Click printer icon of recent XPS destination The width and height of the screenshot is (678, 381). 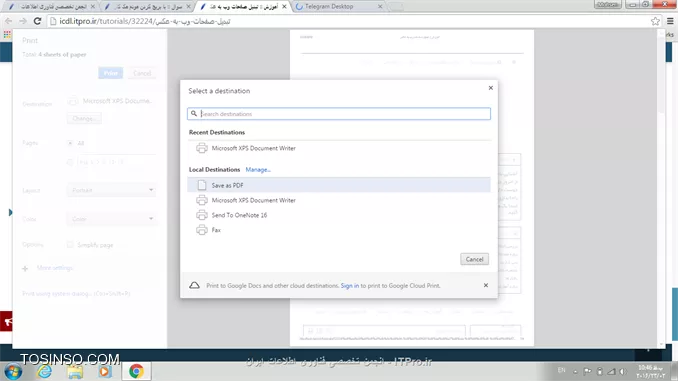click(x=201, y=148)
